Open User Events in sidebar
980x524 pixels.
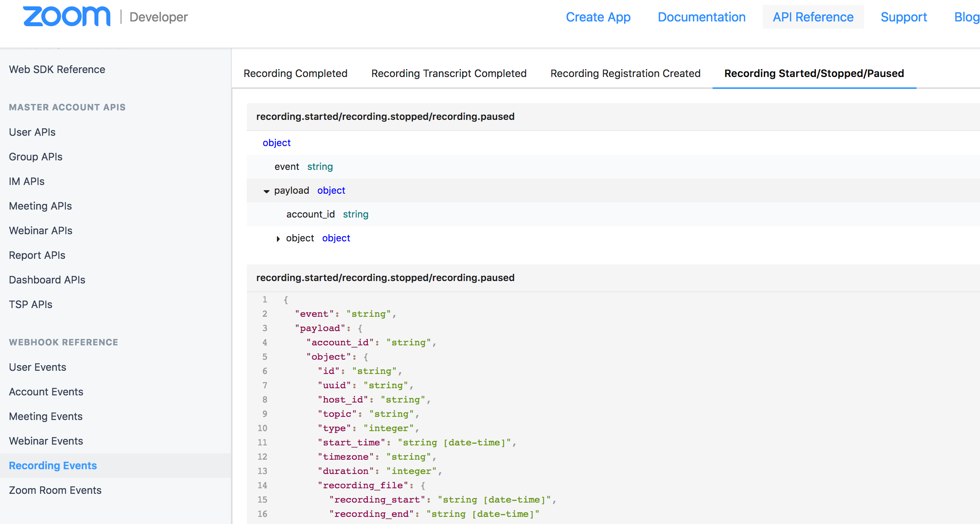tap(38, 367)
